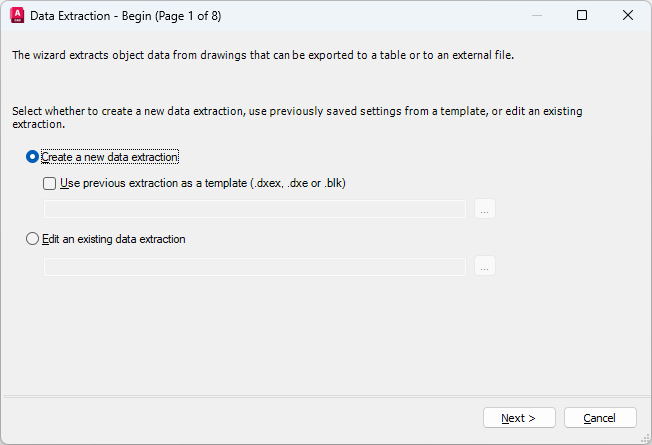Enable Use previous extraction as a template
The height and width of the screenshot is (445, 652).
[x=50, y=183]
